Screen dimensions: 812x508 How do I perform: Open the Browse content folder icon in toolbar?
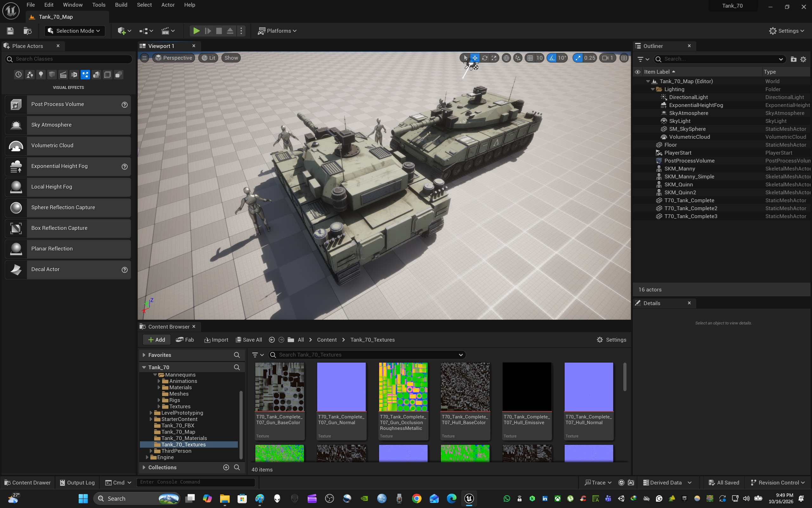(x=28, y=31)
